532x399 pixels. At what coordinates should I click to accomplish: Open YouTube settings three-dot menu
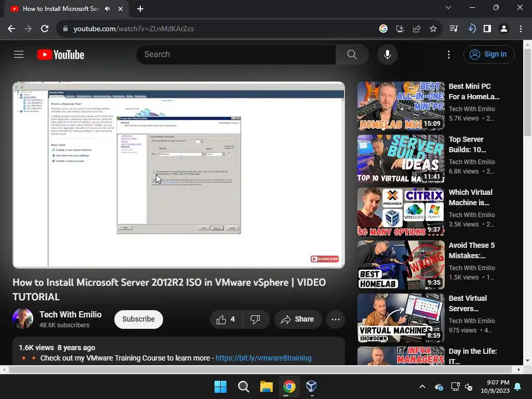click(448, 54)
